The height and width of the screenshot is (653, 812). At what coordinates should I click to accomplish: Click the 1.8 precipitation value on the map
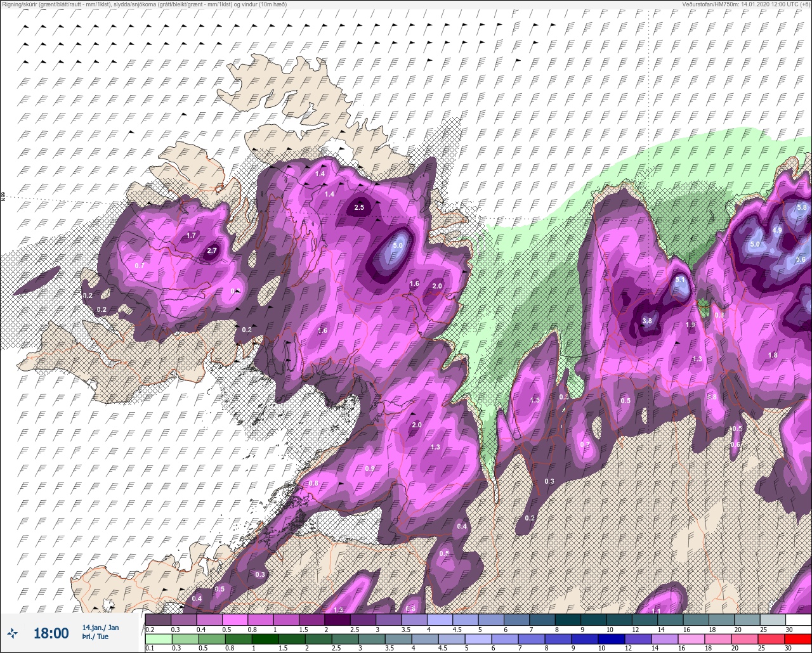point(773,355)
